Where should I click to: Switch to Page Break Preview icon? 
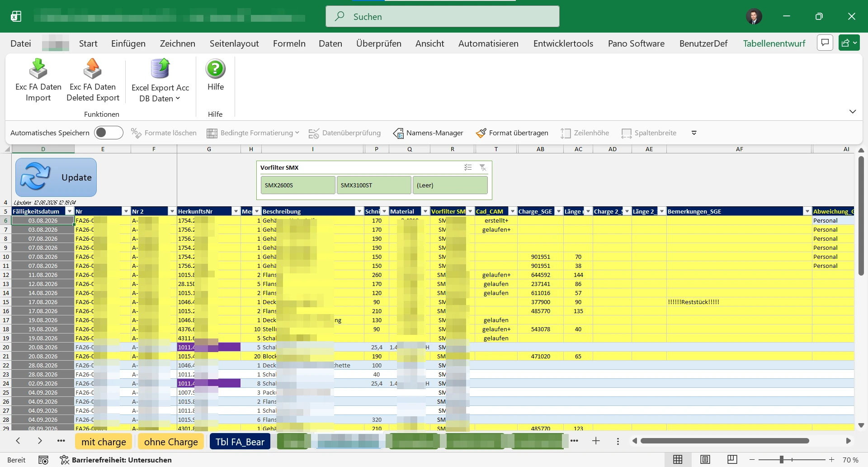pos(732,460)
